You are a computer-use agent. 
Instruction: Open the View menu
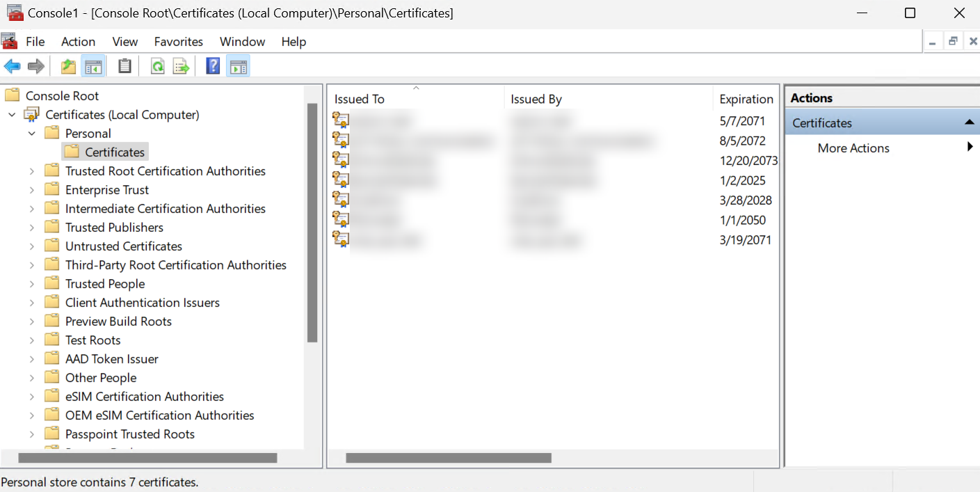(124, 41)
